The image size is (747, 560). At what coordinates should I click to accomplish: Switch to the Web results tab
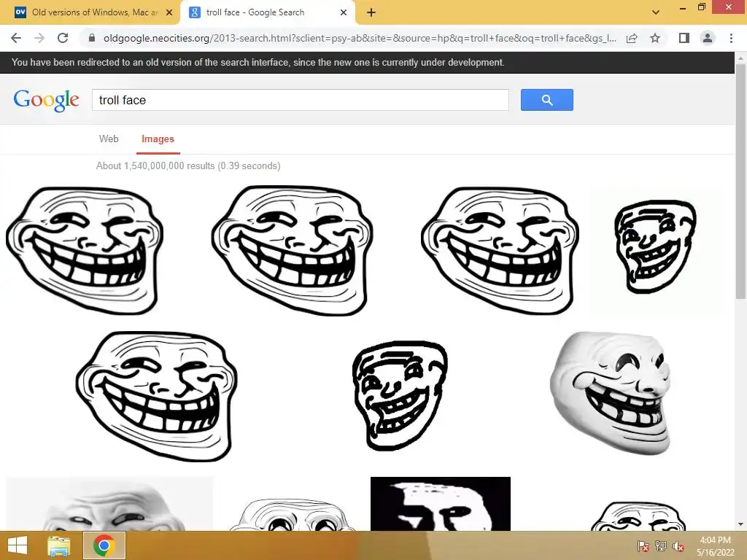tap(109, 139)
